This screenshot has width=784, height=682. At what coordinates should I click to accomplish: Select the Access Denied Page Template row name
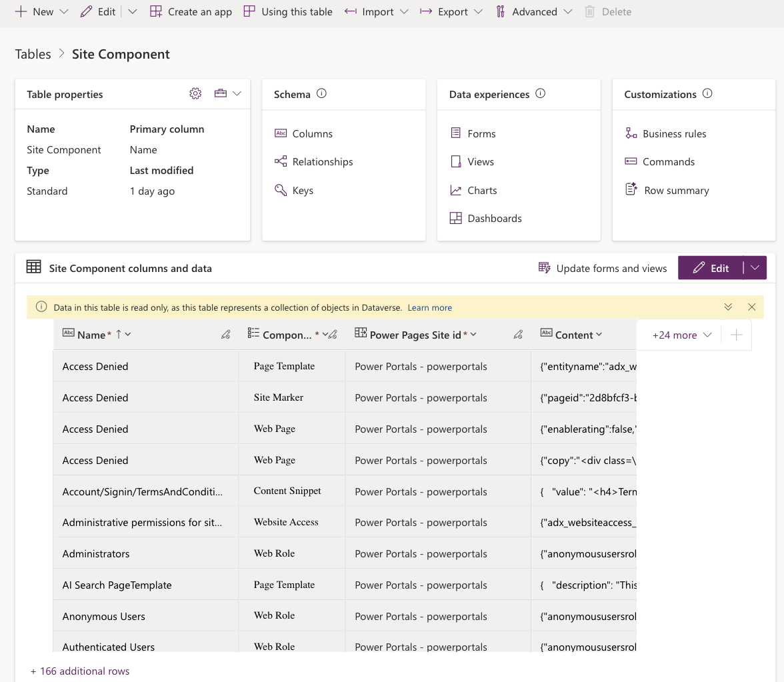[95, 367]
